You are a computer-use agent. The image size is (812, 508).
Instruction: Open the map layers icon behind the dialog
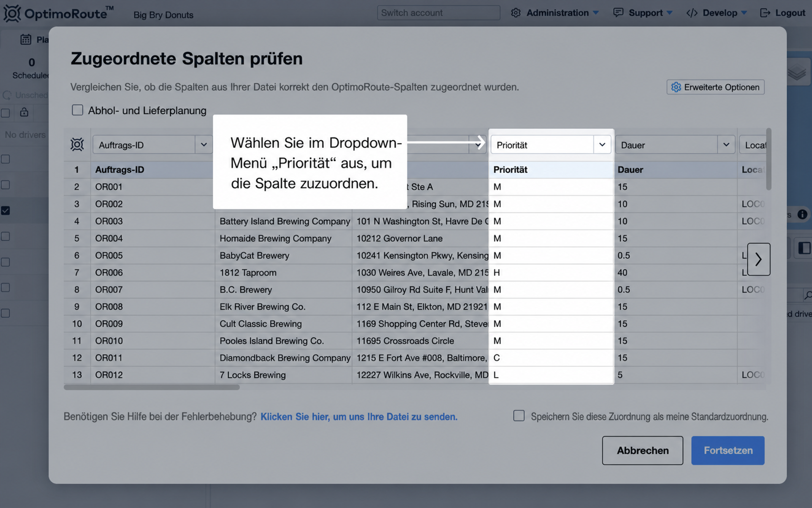pyautogui.click(x=797, y=73)
